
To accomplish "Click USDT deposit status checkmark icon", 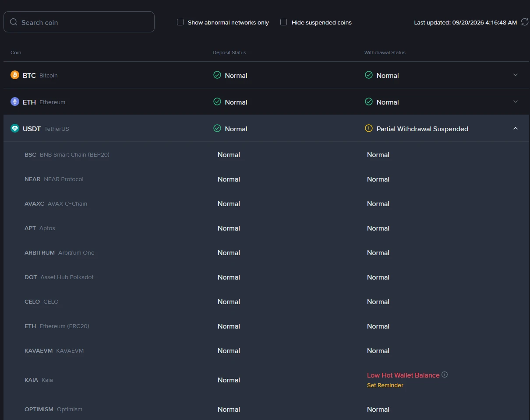I will (217, 128).
